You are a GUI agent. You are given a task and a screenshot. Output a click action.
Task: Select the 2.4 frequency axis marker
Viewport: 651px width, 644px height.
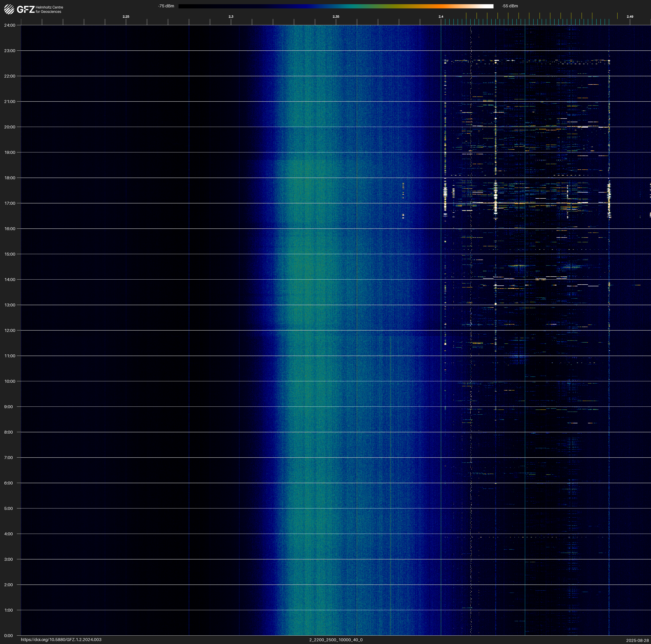[x=441, y=17]
